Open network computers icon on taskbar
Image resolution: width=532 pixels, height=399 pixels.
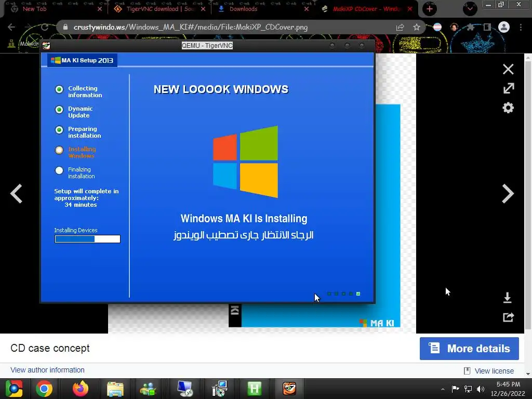click(x=220, y=389)
